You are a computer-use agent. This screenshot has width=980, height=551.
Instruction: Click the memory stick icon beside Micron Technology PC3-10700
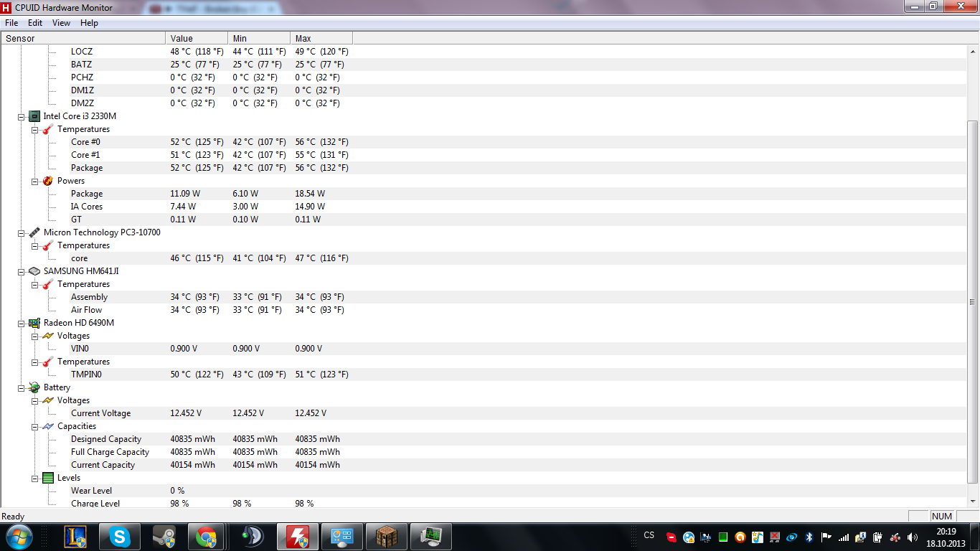[x=34, y=232]
